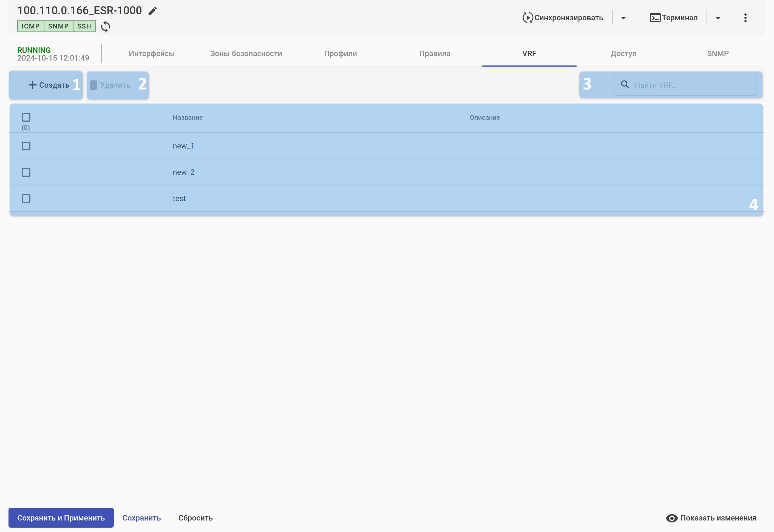
Task: Open the Терминал terminal icon
Action: [x=654, y=18]
